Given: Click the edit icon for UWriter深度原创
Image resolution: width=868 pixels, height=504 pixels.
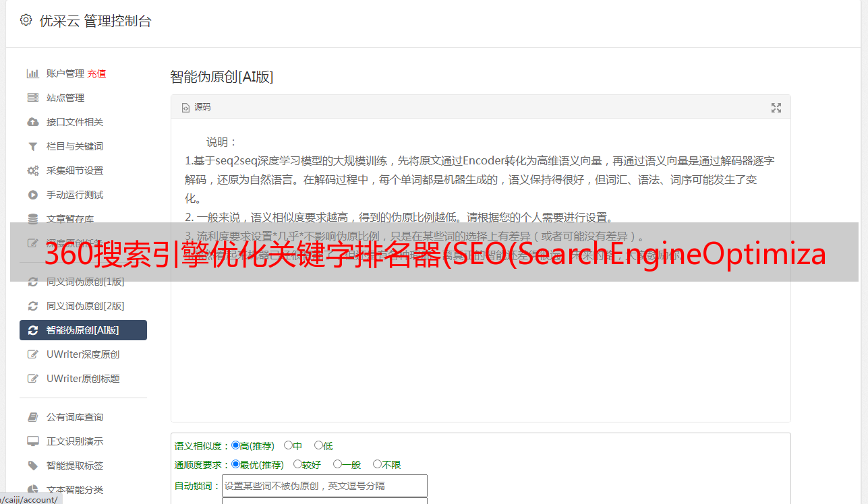Looking at the screenshot, I should click(32, 354).
